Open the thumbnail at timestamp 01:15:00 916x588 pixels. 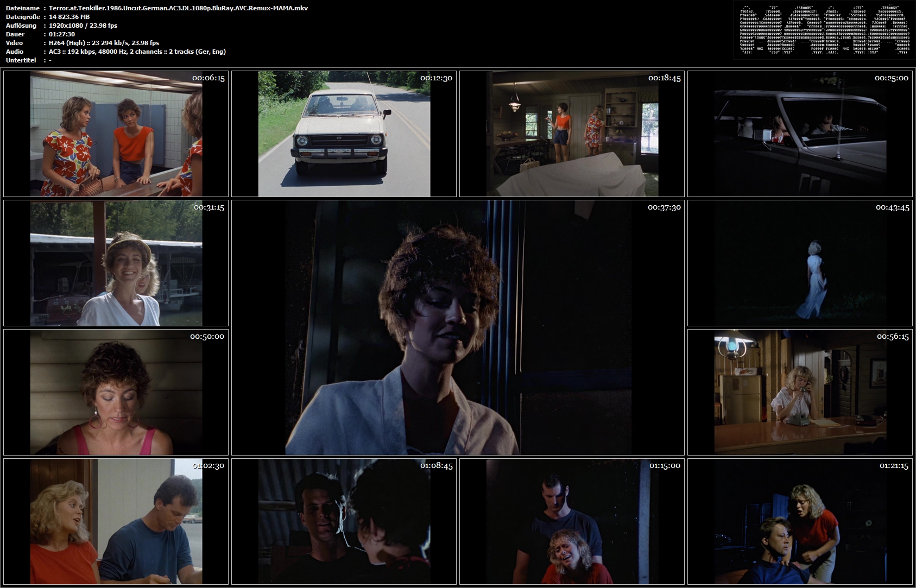coord(572,521)
